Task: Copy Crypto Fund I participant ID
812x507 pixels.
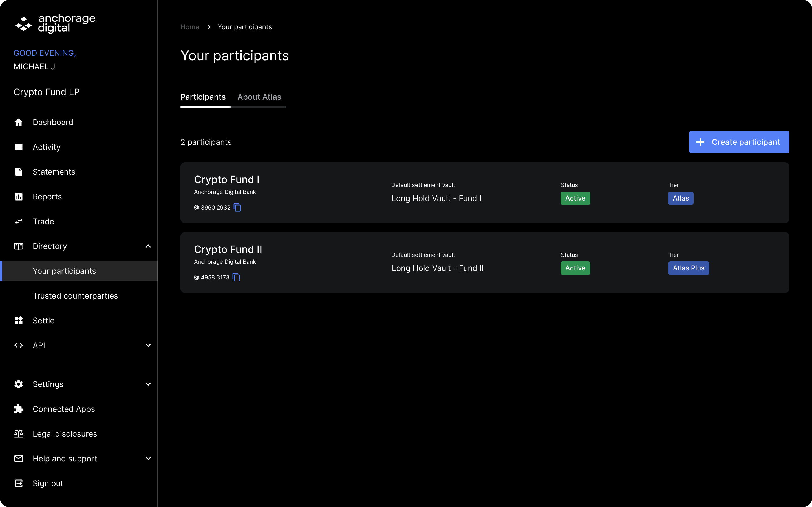Action: pyautogui.click(x=237, y=208)
